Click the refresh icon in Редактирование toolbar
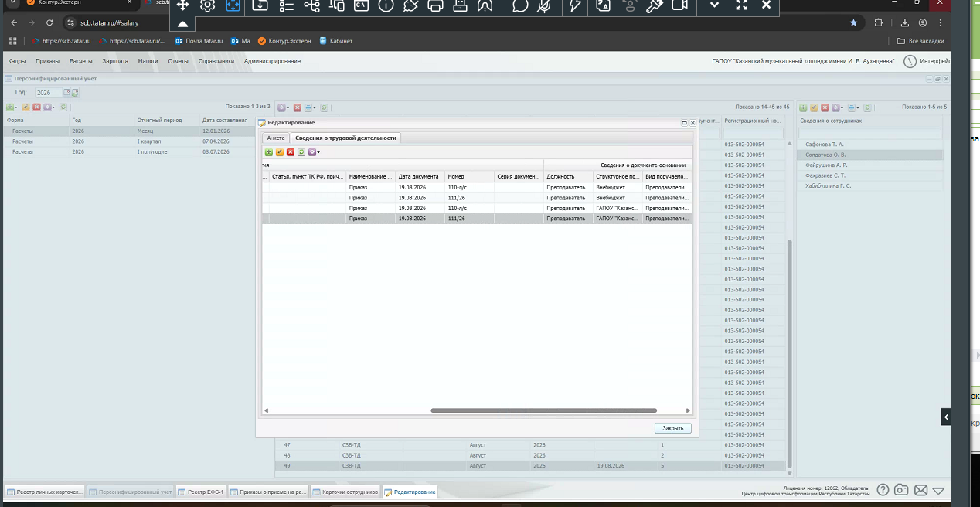980x507 pixels. tap(301, 152)
